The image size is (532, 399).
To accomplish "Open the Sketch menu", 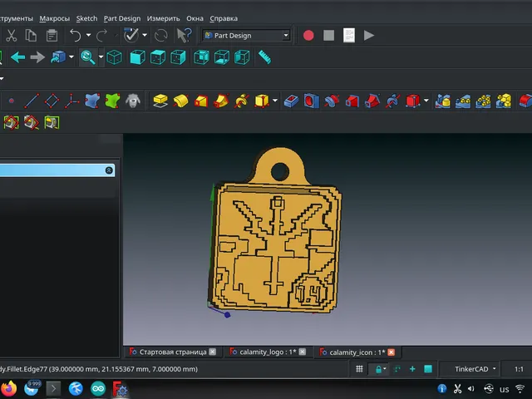I will (86, 18).
